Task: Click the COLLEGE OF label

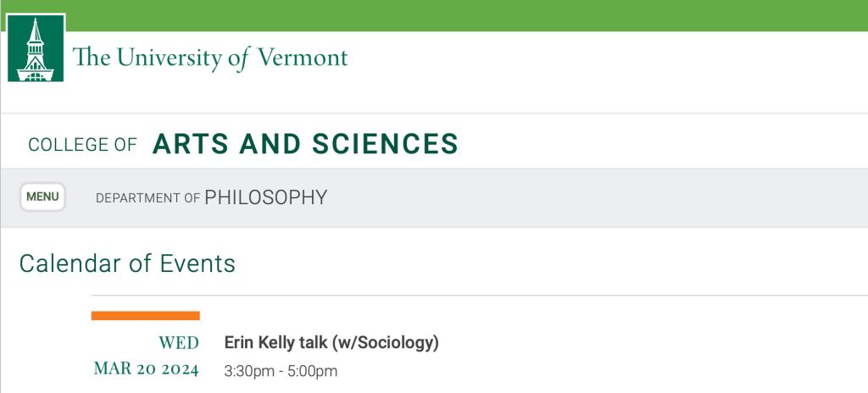Action: click(x=82, y=145)
